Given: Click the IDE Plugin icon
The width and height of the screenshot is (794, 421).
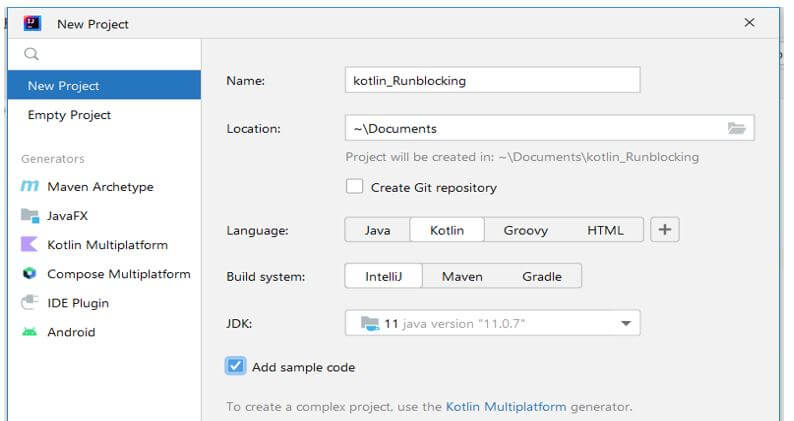Looking at the screenshot, I should (29, 302).
